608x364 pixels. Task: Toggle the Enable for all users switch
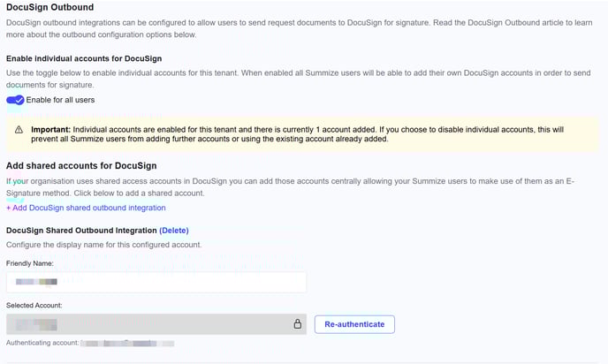tap(15, 100)
